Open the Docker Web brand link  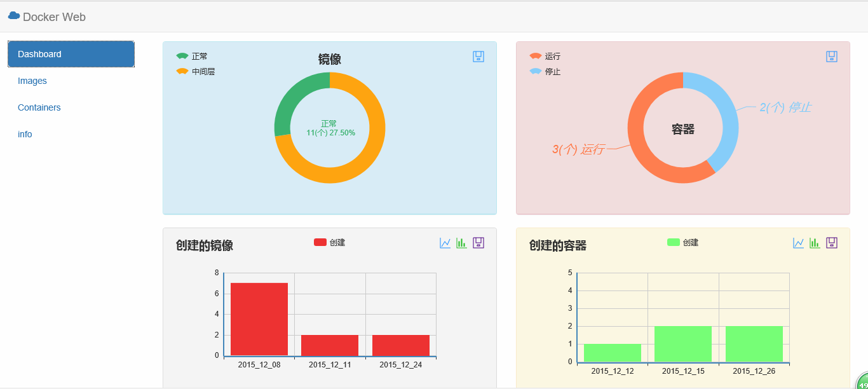click(x=47, y=17)
